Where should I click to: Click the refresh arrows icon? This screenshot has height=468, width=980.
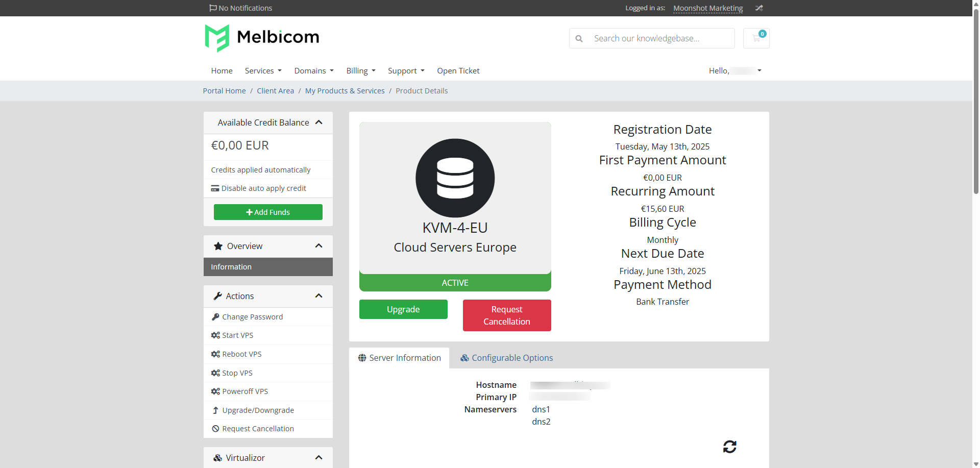point(729,447)
